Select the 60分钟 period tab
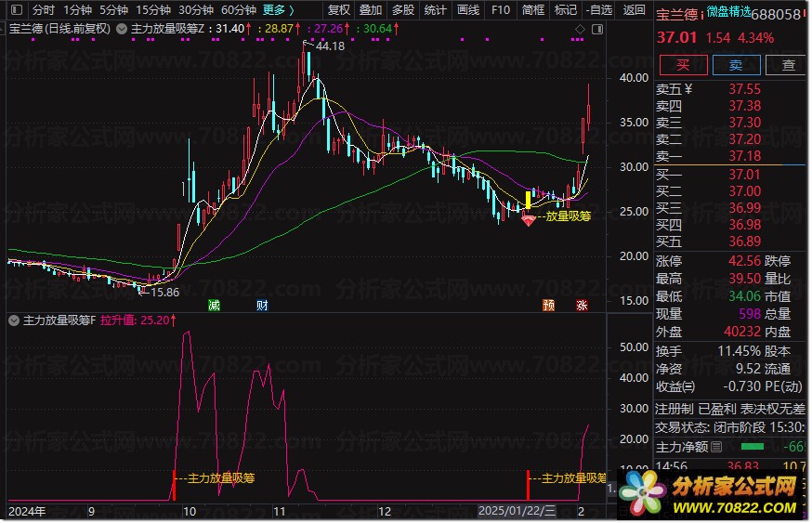The width and height of the screenshot is (812, 523). click(x=238, y=10)
